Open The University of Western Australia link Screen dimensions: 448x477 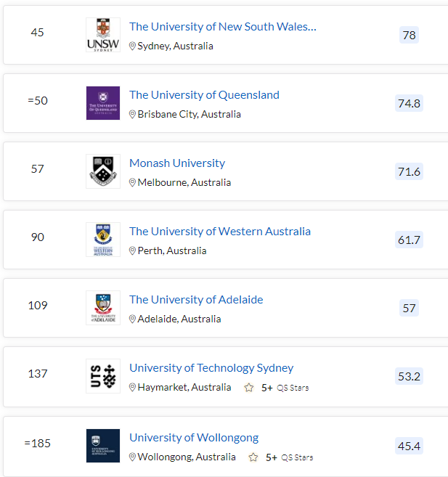(x=220, y=232)
